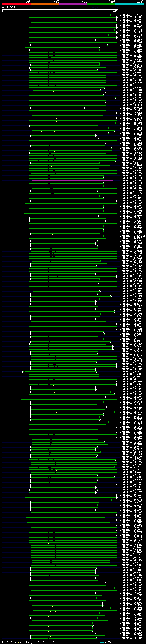146x644 pixels.
Task: Open the UniRef100_Q3TYL4 label
Action: coord(131,143)
